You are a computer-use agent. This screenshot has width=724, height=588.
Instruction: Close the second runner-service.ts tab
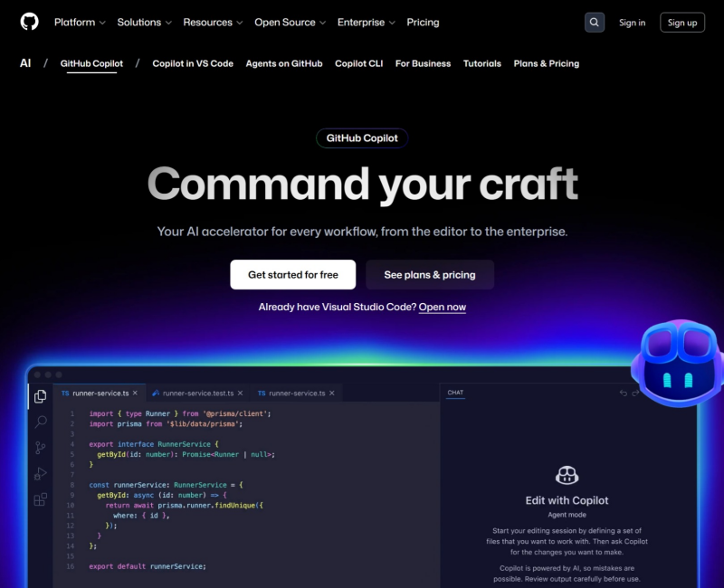pos(330,394)
